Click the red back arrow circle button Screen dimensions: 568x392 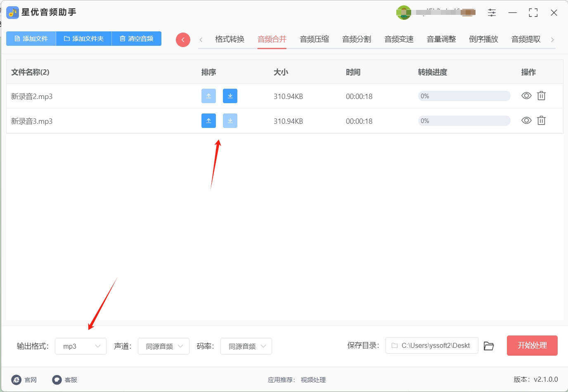click(183, 40)
